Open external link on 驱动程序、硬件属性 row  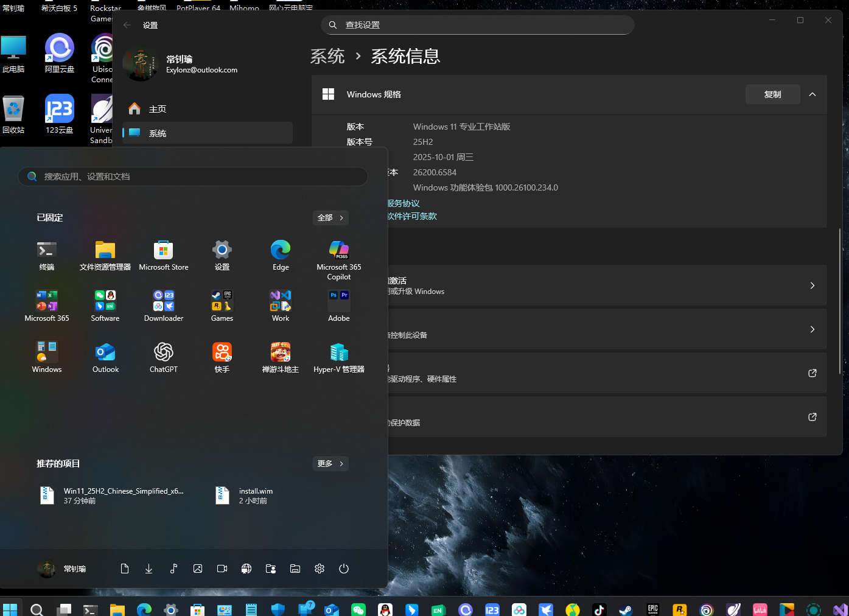point(812,373)
